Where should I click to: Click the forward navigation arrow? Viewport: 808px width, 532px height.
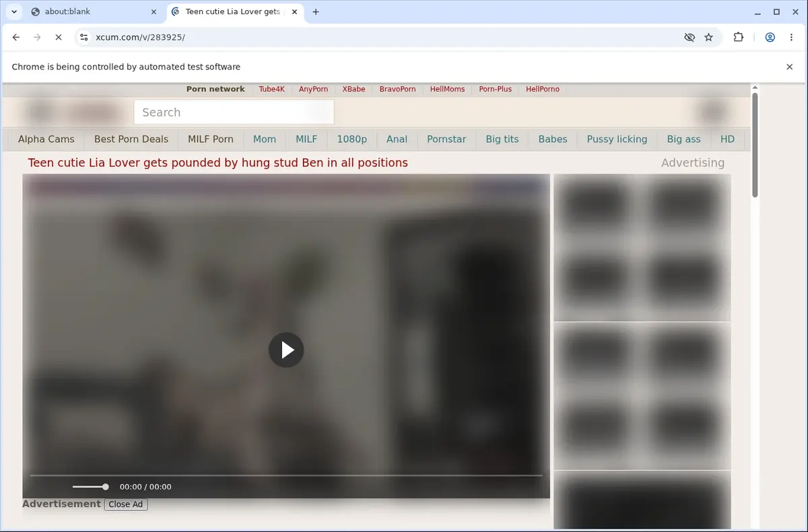(37, 37)
